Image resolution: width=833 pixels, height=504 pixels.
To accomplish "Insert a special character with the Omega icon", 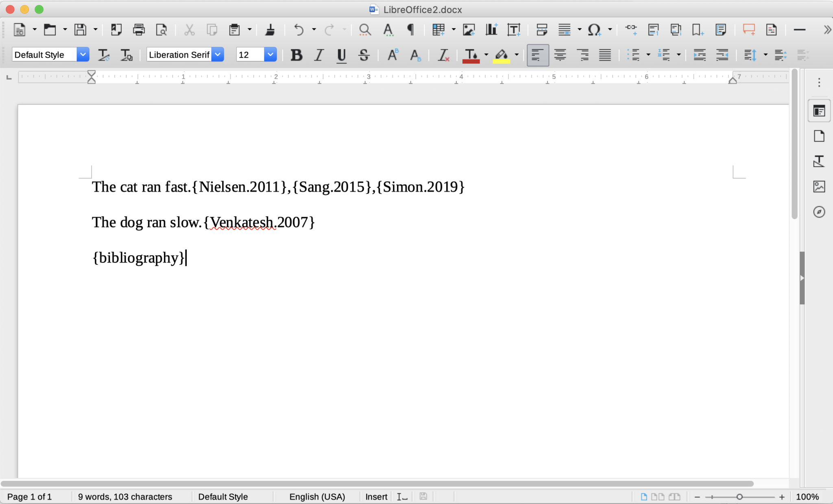I will (594, 30).
